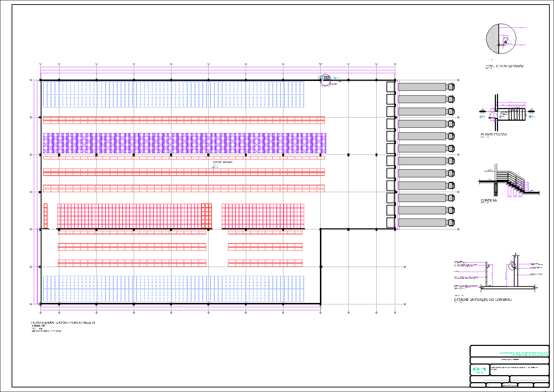The image size is (554, 392).
Task: Select the purple pallet rack block
Action: tap(184, 143)
